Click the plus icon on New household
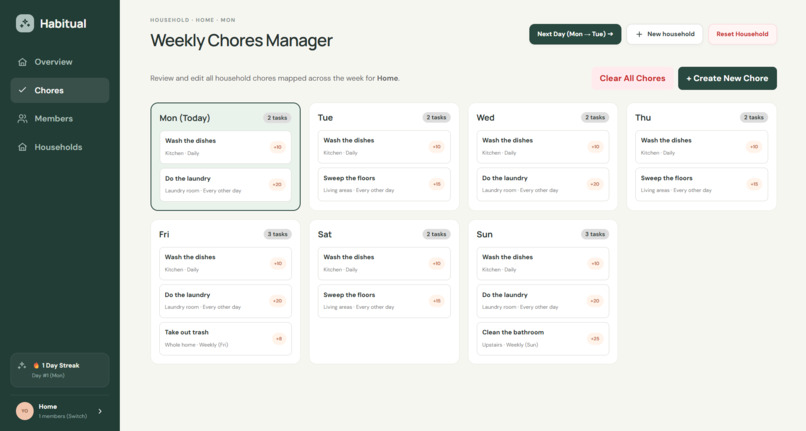The image size is (806, 431). pos(639,34)
